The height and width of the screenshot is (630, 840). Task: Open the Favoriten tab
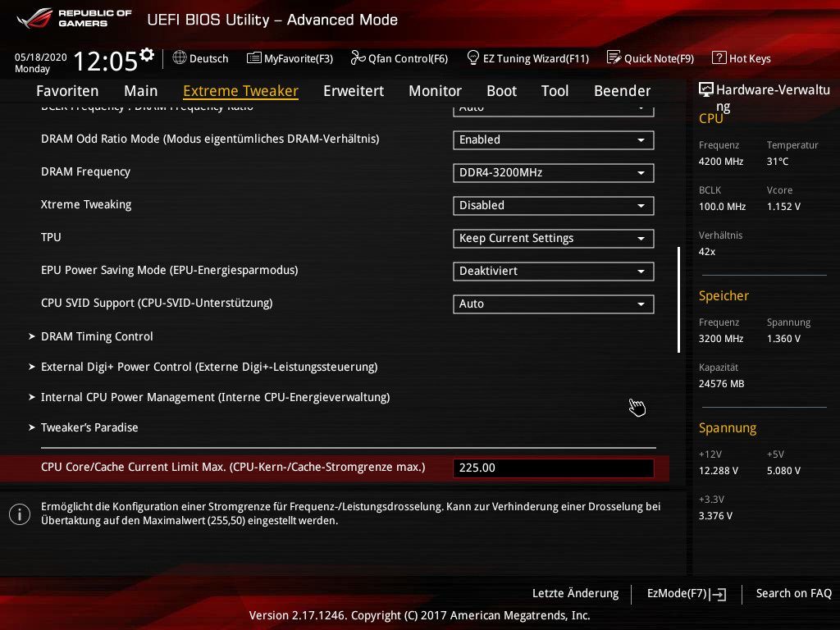(x=67, y=91)
